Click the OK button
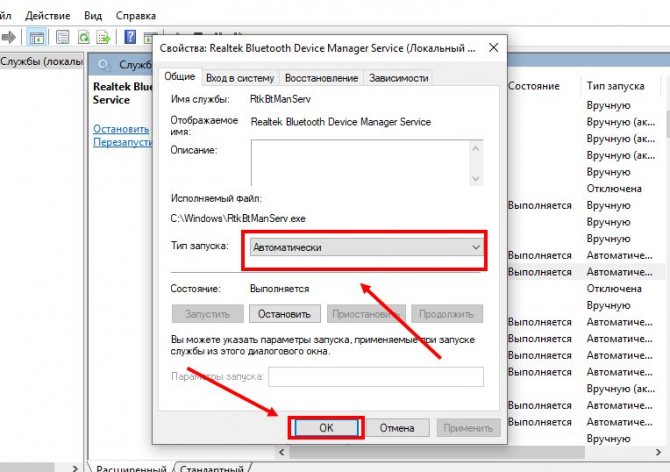The width and height of the screenshot is (670, 472). pyautogui.click(x=326, y=428)
